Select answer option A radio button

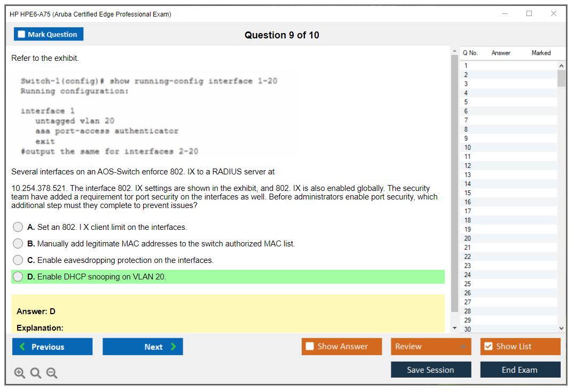pyautogui.click(x=18, y=227)
